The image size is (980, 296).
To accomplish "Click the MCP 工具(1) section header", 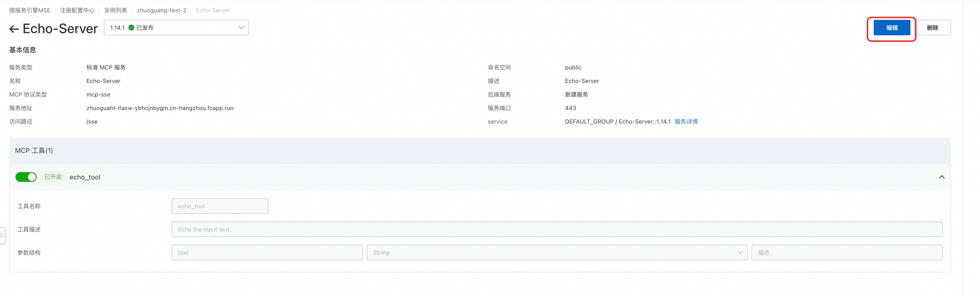I will coord(34,150).
